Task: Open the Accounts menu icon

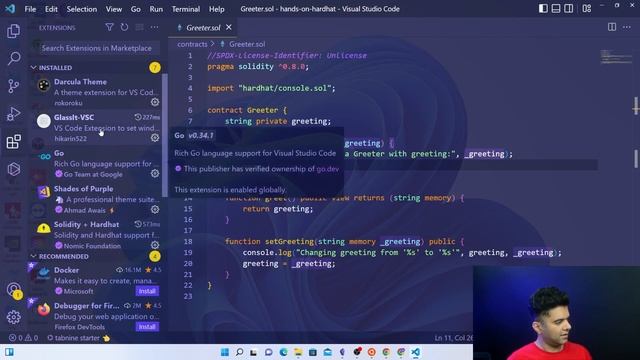Action: (13, 289)
